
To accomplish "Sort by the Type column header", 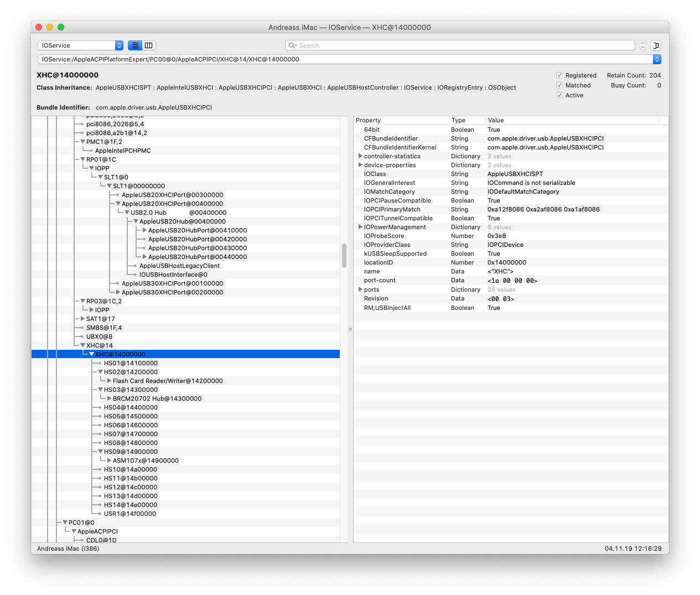I will coord(467,120).
